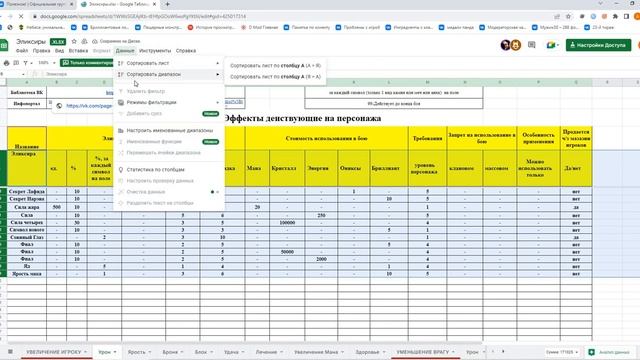Click the cell named Секрет Лофида
The width and height of the screenshot is (640, 360).
pos(27,191)
